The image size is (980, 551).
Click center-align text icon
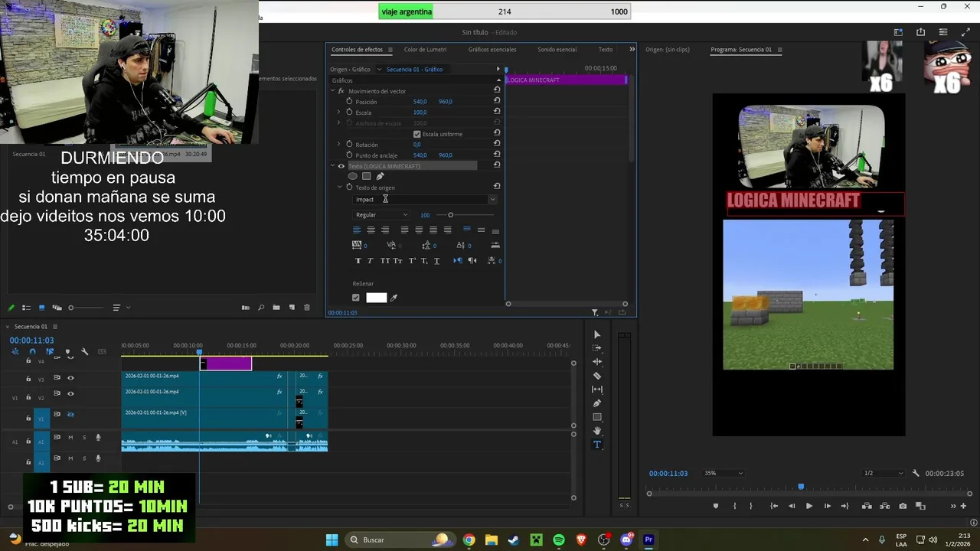pos(371,230)
